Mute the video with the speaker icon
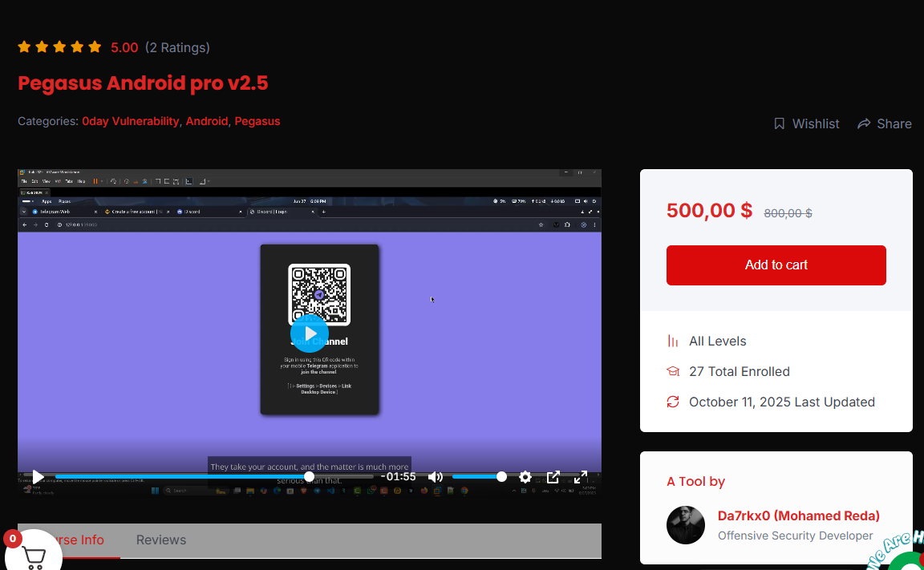 (x=435, y=476)
